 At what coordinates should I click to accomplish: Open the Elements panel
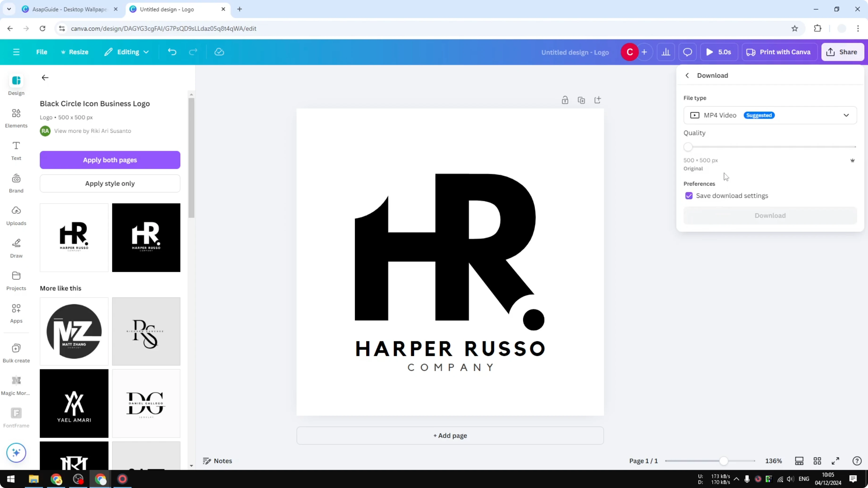pyautogui.click(x=16, y=118)
